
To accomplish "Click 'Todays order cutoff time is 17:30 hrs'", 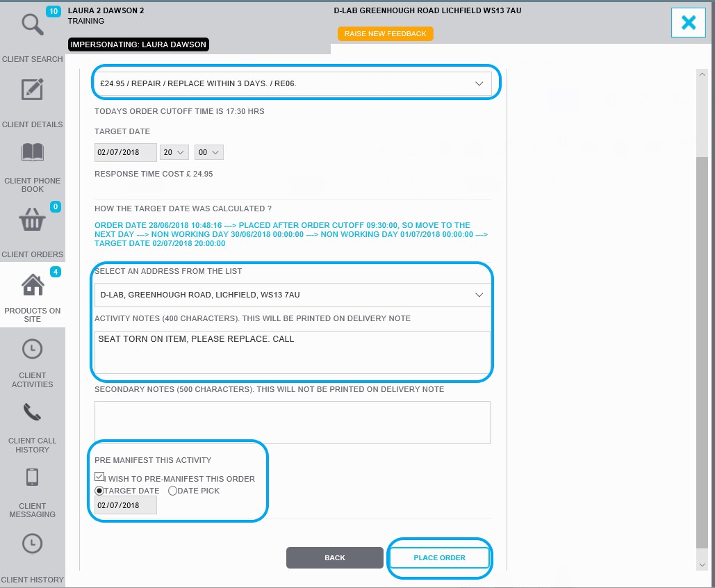I will 179,111.
